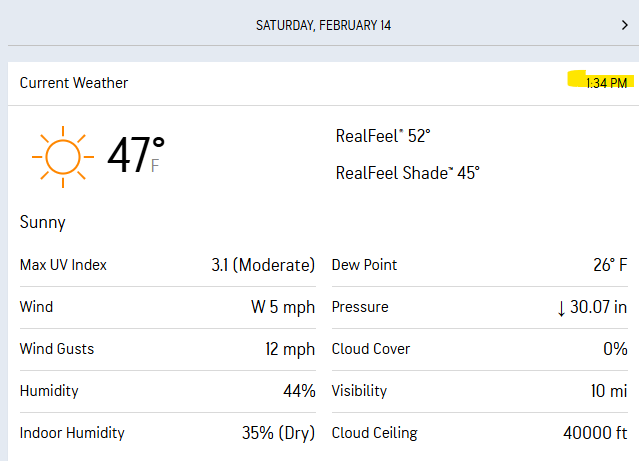This screenshot has width=639, height=461.
Task: Select the Visibility 10 mi row
Action: point(479,391)
